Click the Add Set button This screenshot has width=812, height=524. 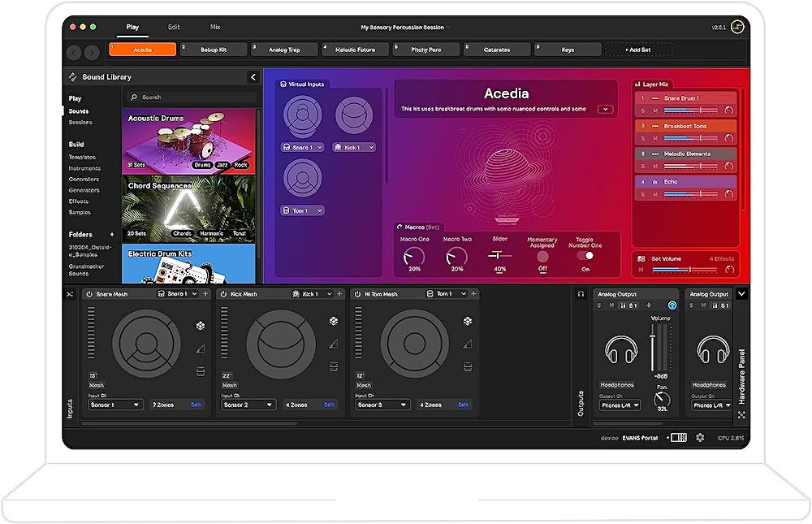[637, 50]
